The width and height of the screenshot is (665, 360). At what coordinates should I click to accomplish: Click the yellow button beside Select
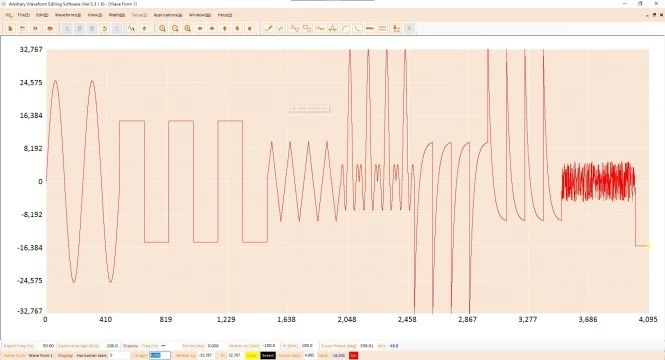[x=252, y=355]
